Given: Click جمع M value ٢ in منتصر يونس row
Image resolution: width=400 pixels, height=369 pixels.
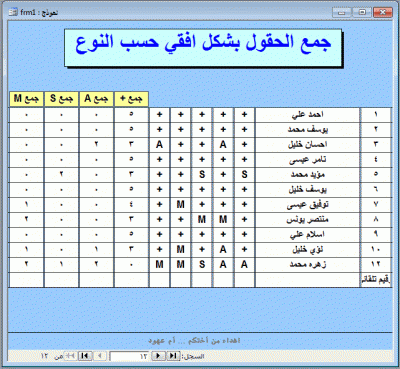Looking at the screenshot, I should (26, 219).
